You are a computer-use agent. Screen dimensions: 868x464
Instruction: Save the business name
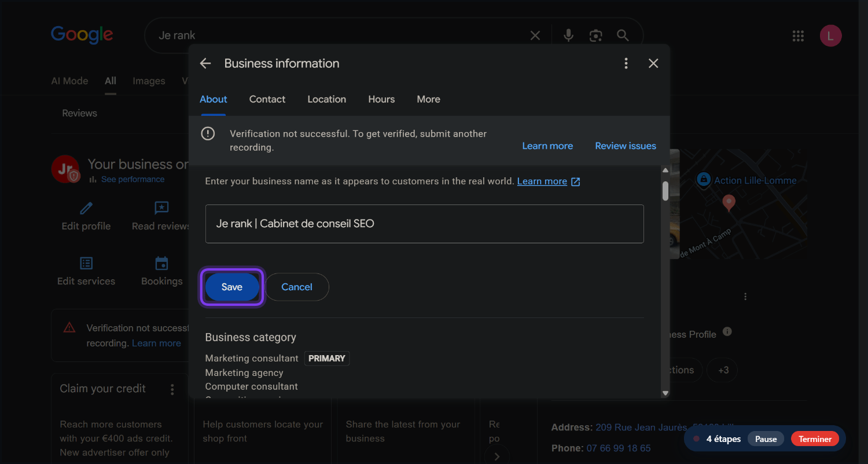(232, 287)
